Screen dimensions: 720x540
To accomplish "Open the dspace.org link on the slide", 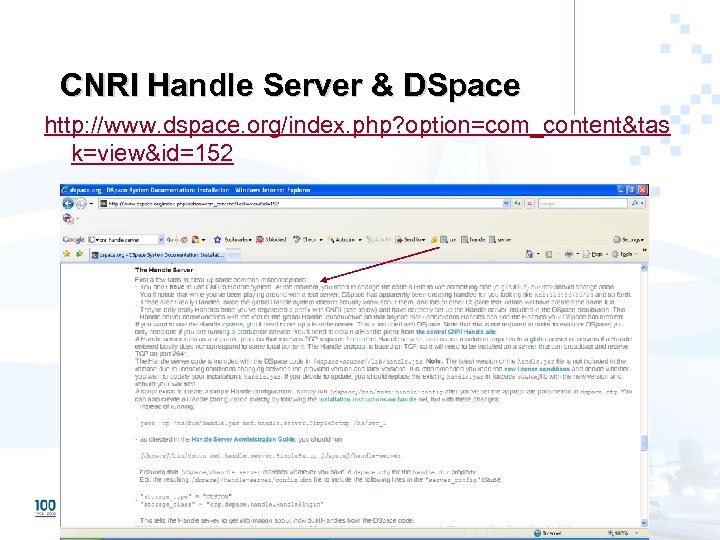I will pos(357,139).
